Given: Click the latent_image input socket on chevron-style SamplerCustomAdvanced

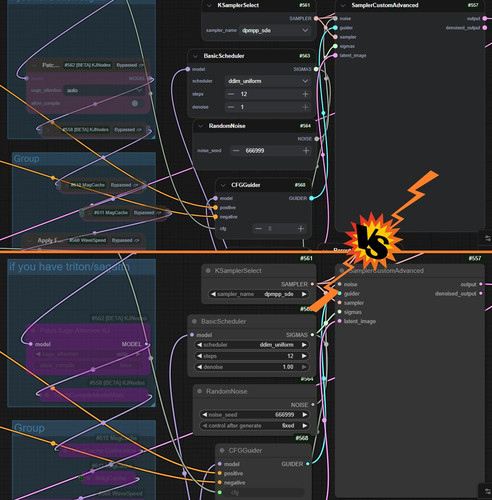Looking at the screenshot, I should pos(335,55).
